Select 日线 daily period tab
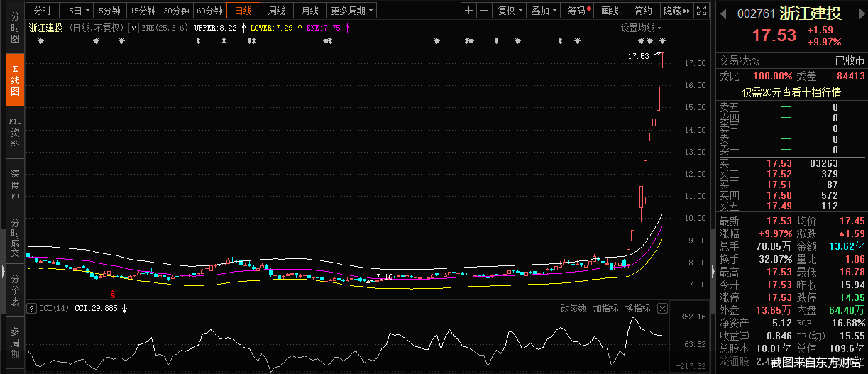868x374 pixels. coord(243,11)
